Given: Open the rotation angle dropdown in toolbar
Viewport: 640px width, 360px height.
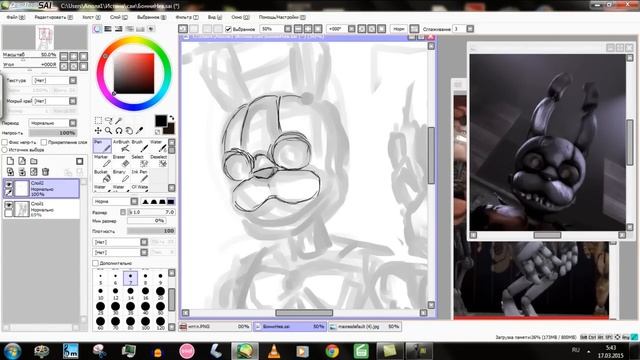Looking at the screenshot, I should pos(351,29).
